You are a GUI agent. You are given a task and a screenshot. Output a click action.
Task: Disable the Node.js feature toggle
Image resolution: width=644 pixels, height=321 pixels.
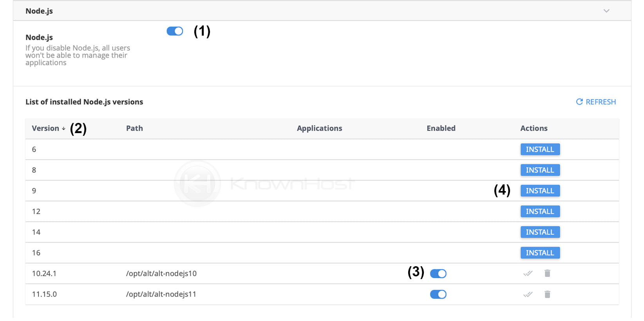pyautogui.click(x=175, y=31)
